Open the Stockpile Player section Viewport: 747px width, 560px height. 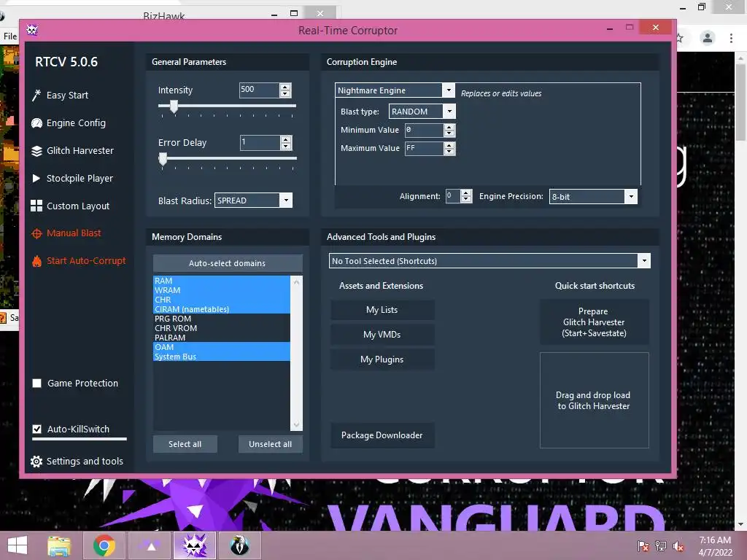point(80,179)
